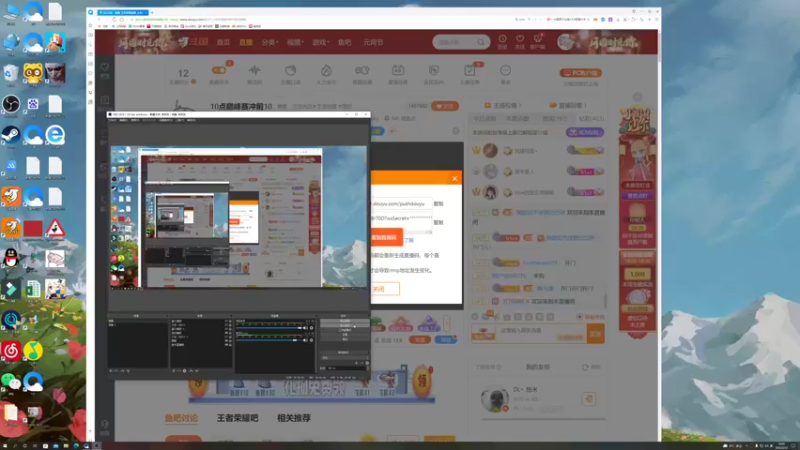Image resolution: width=800 pixels, height=450 pixels.
Task: Expand the 游戏 dropdown in Douyu nav
Action: click(x=320, y=42)
